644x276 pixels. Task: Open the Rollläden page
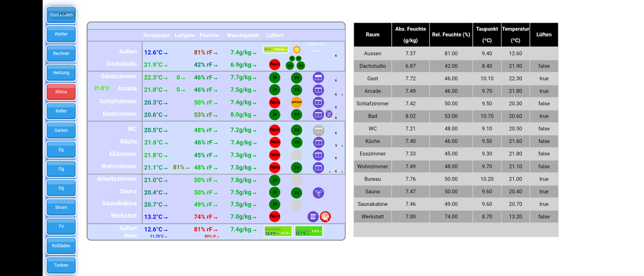61,246
